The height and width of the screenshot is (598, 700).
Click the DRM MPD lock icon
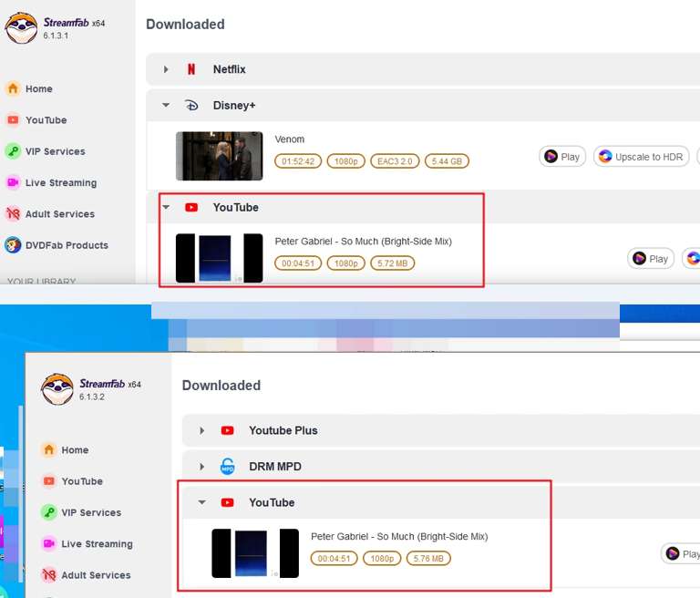tap(228, 466)
